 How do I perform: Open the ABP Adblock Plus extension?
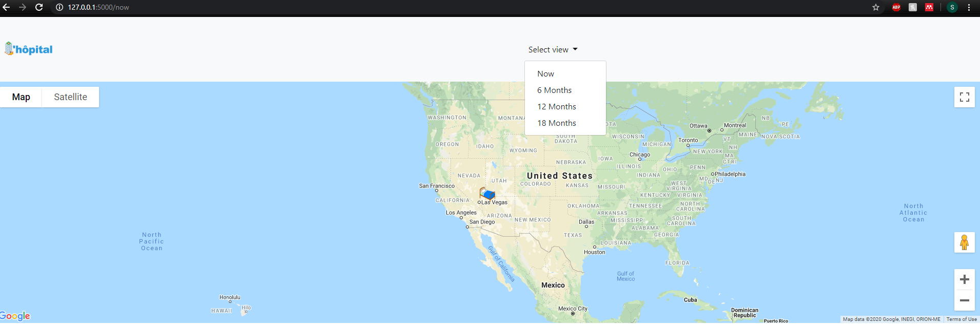tap(896, 7)
